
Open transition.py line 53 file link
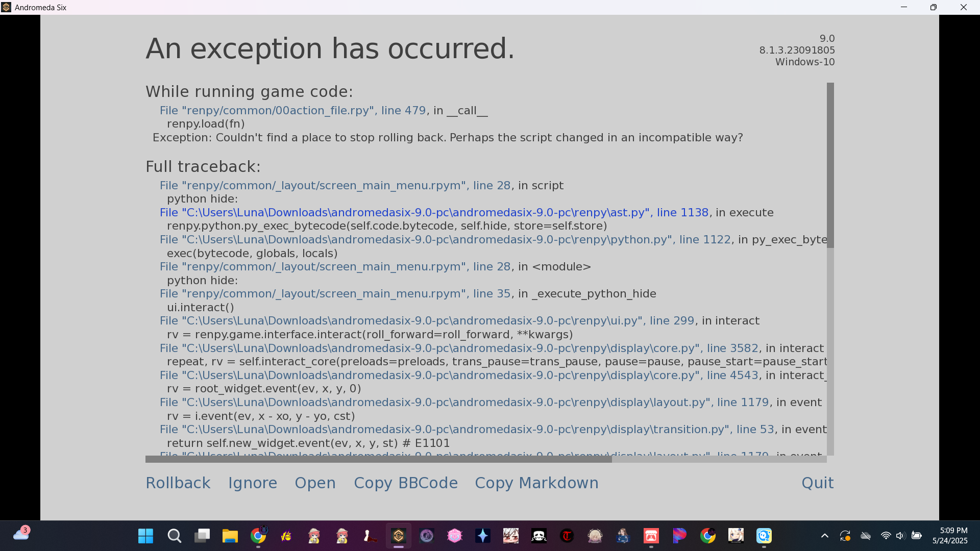[467, 429]
